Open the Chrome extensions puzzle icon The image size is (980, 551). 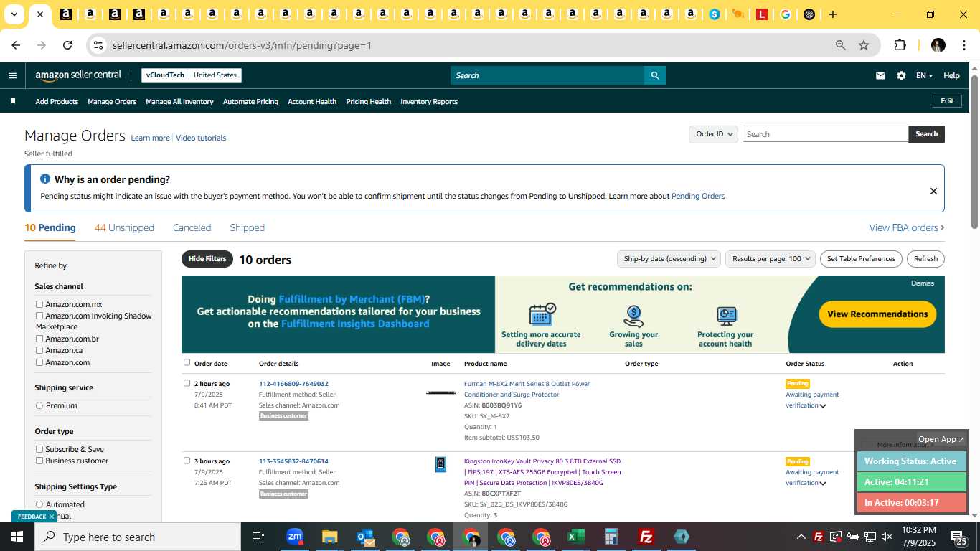900,45
